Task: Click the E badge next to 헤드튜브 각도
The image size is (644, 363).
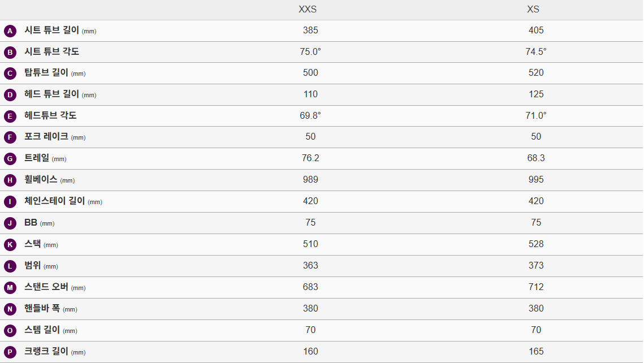Action: [10, 116]
